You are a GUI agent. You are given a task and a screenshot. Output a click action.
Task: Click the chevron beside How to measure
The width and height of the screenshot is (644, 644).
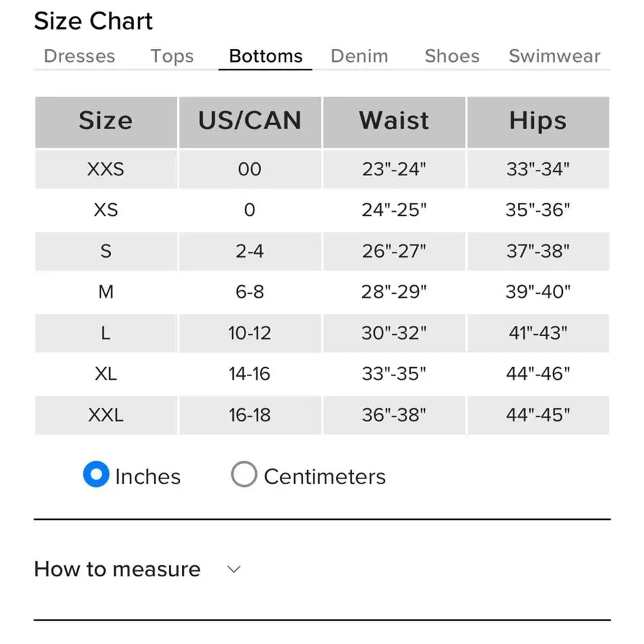click(234, 570)
